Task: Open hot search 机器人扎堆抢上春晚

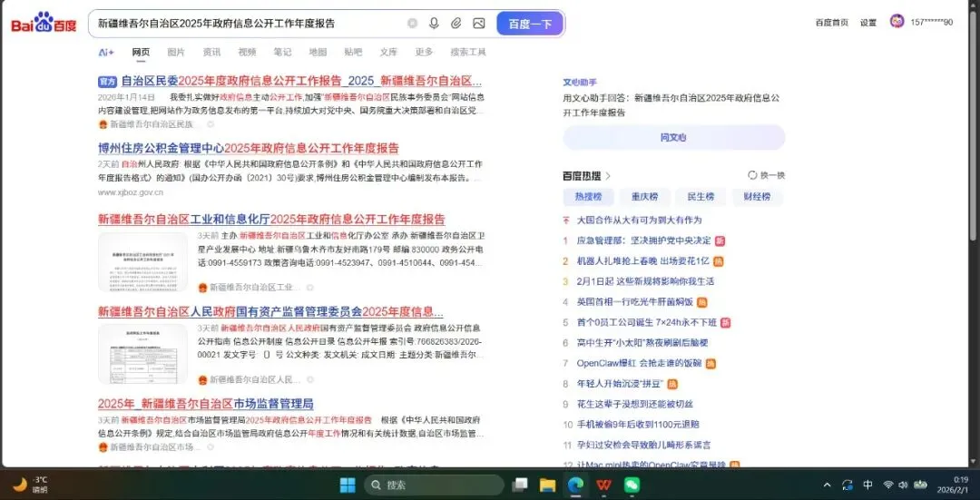Action: [x=642, y=261]
